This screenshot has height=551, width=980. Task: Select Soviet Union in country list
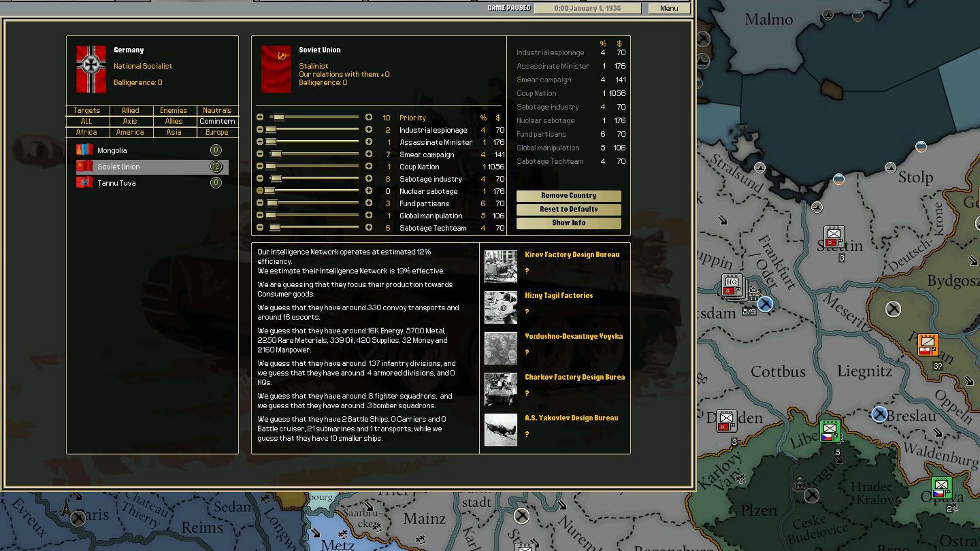(x=152, y=167)
